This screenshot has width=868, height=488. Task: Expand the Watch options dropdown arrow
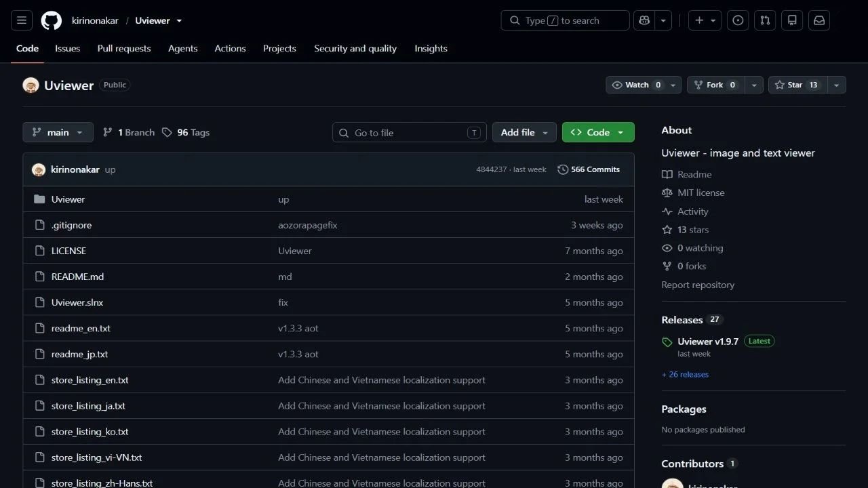click(x=673, y=85)
